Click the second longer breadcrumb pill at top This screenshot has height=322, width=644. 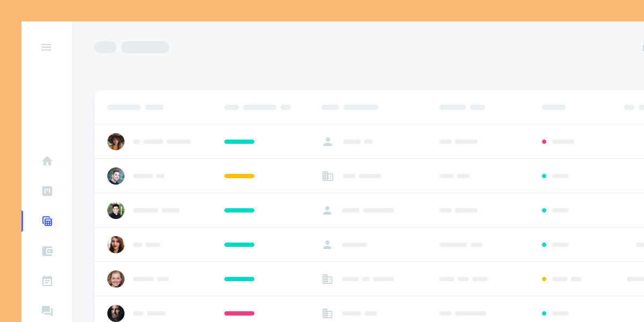tap(145, 47)
